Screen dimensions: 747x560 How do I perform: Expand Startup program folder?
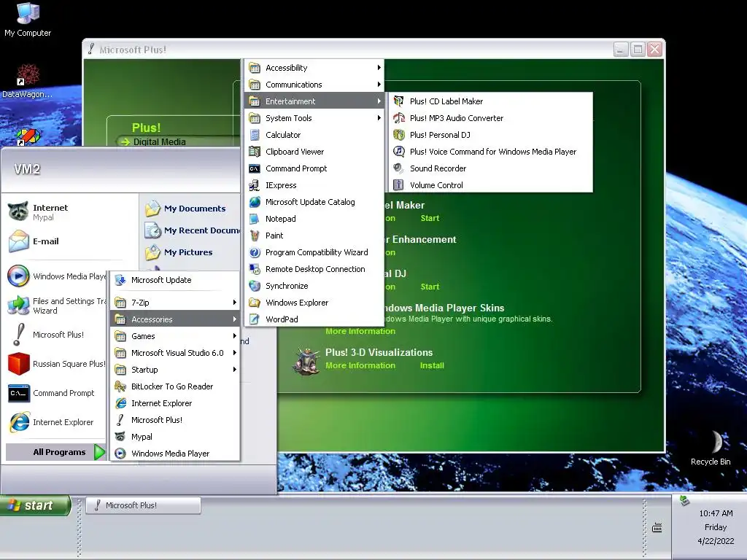point(175,370)
